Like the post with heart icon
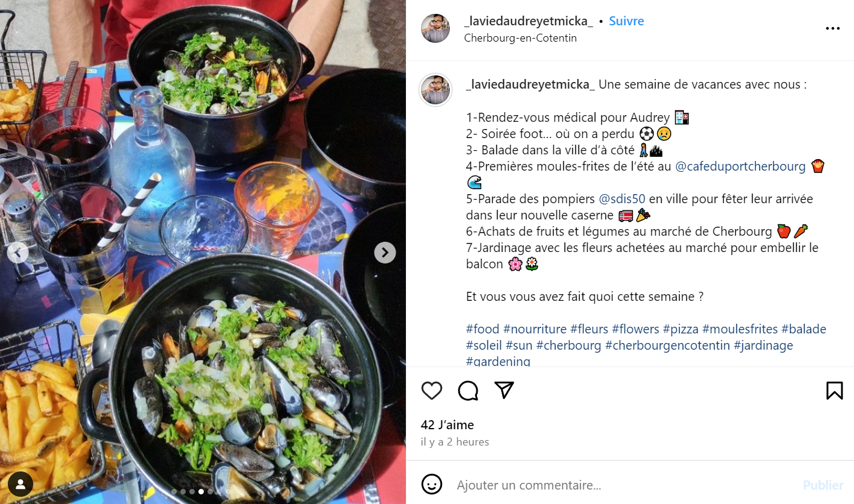Viewport: 854px width, 504px height. point(432,391)
